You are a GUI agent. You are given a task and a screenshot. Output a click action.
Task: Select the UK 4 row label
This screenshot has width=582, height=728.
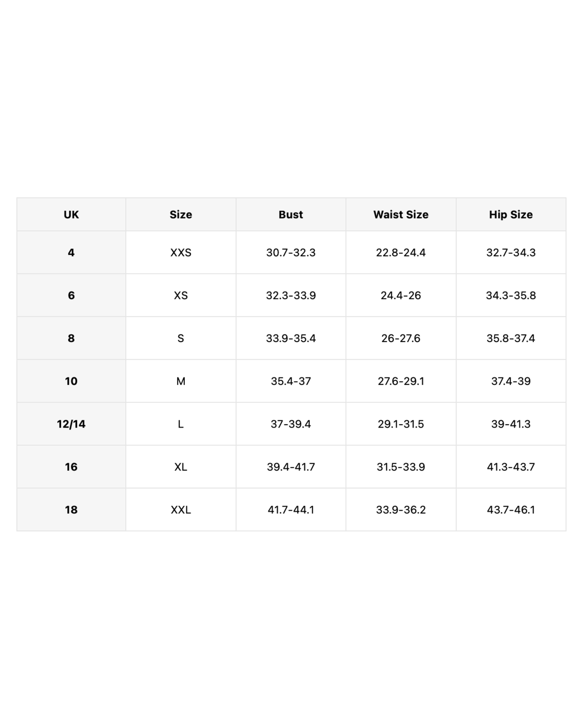71,252
